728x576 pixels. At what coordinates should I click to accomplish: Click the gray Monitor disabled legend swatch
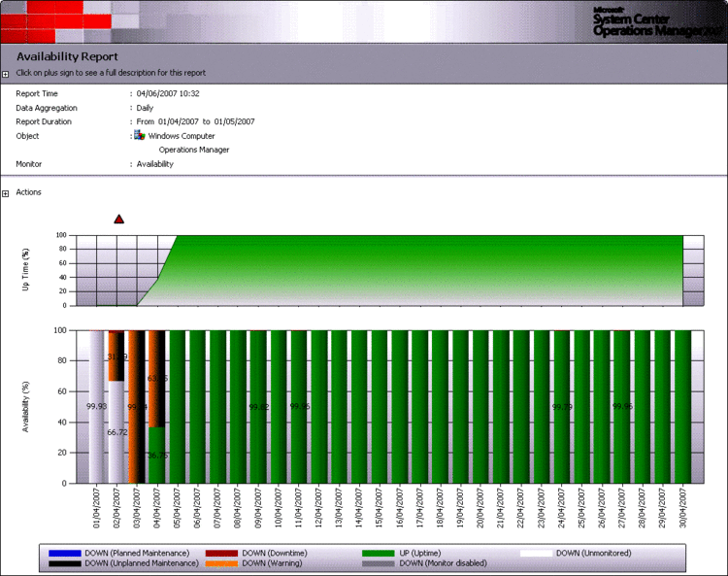click(378, 562)
